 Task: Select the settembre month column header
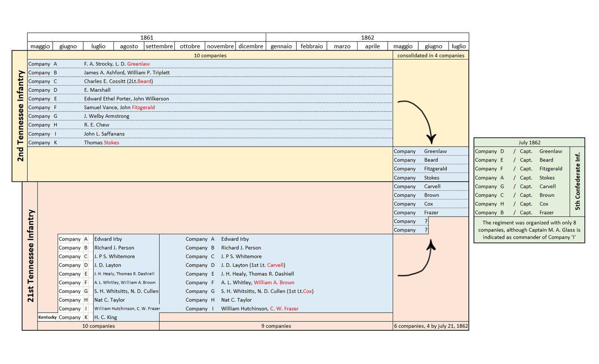tap(159, 46)
